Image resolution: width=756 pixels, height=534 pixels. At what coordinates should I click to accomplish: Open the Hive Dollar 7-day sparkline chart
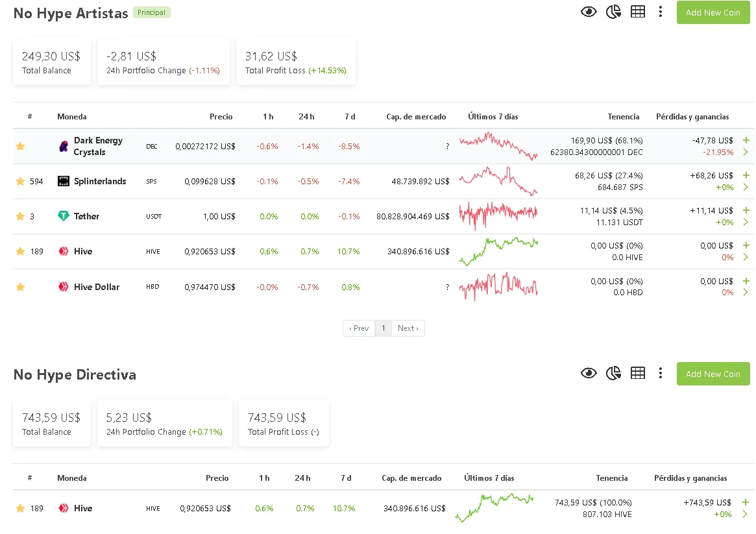498,286
